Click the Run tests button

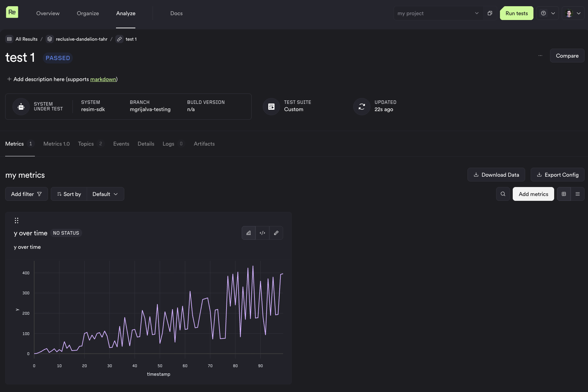(516, 13)
